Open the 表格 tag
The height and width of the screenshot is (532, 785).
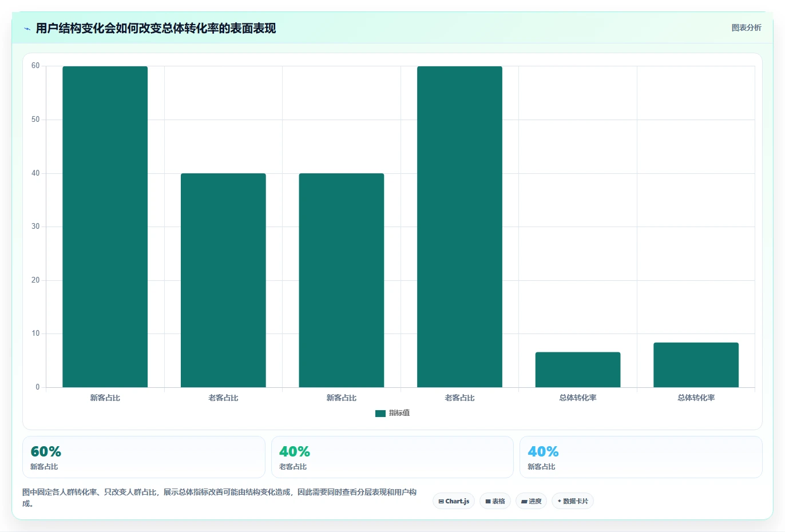[x=495, y=501]
